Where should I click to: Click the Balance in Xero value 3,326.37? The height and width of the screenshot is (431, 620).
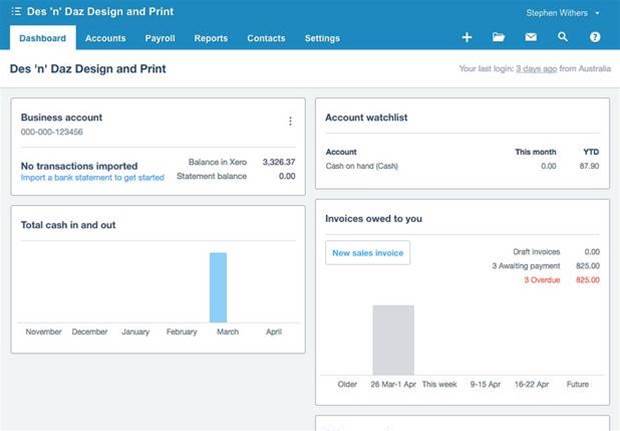[279, 162]
